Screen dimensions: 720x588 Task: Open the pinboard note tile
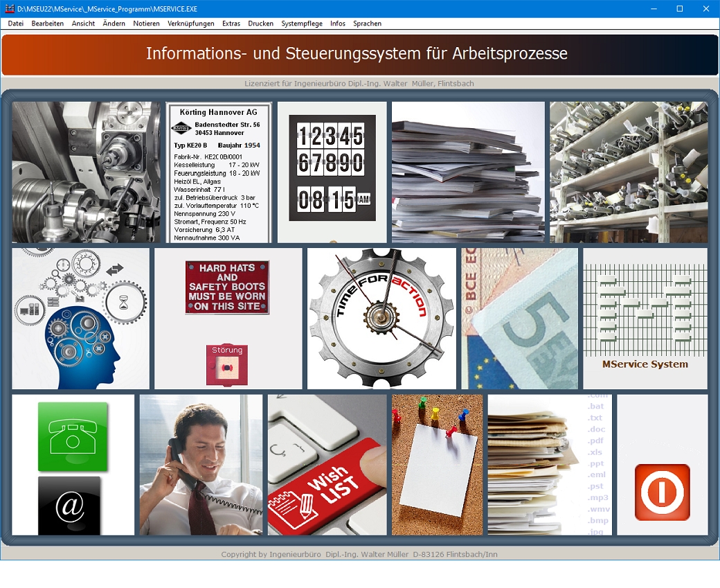(x=437, y=465)
